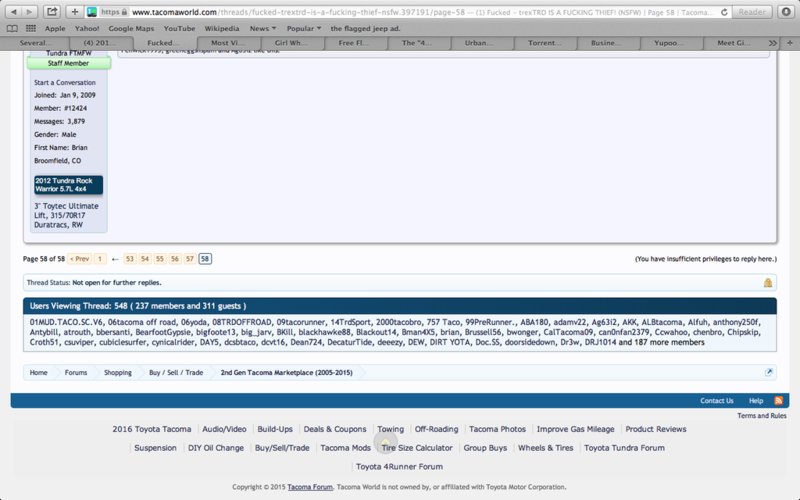Show bookmarks sidebar book icon

12,29
